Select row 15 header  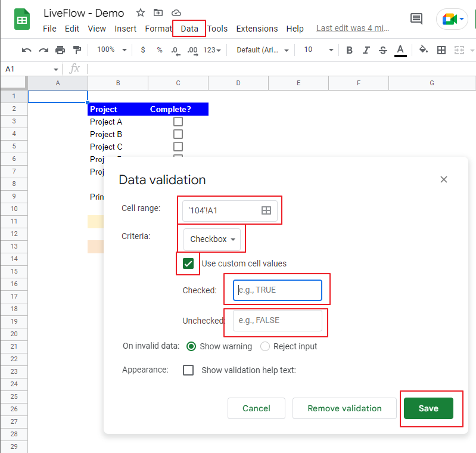tap(14, 271)
